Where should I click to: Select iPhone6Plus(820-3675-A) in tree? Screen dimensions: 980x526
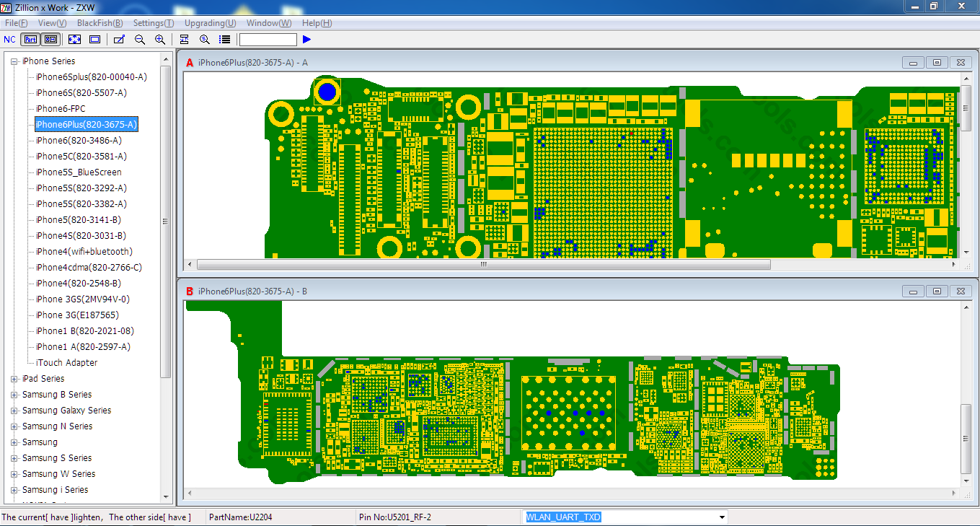click(87, 125)
